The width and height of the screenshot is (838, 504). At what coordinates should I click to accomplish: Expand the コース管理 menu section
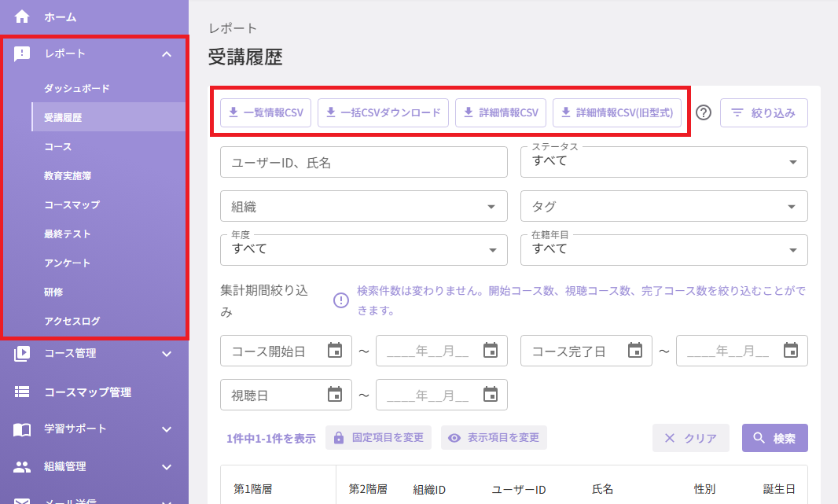click(167, 354)
